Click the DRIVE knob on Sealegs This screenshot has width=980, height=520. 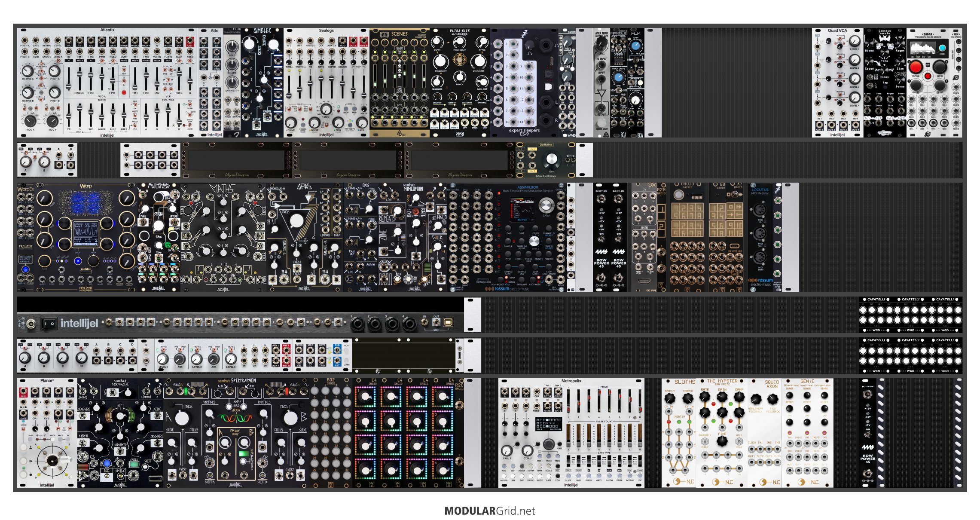coord(291,122)
